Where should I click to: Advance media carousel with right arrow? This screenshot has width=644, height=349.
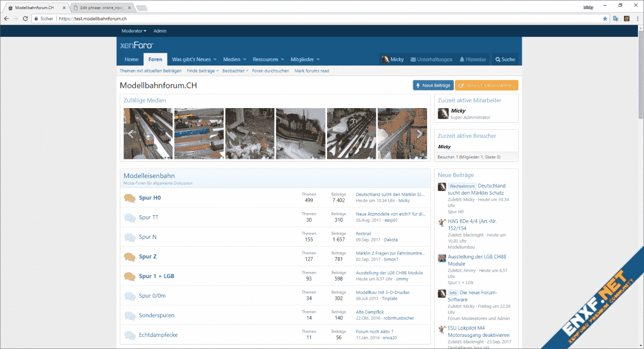coord(420,134)
